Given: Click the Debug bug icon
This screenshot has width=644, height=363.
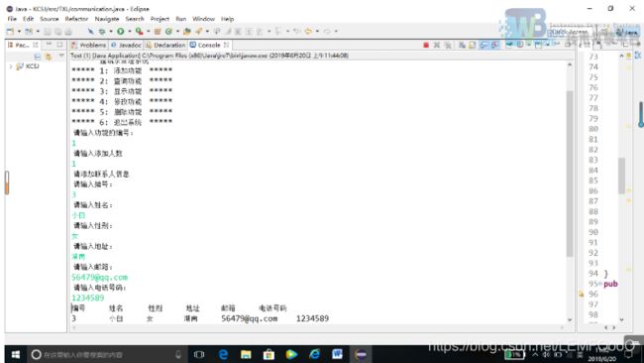Looking at the screenshot, I should coord(102,32).
